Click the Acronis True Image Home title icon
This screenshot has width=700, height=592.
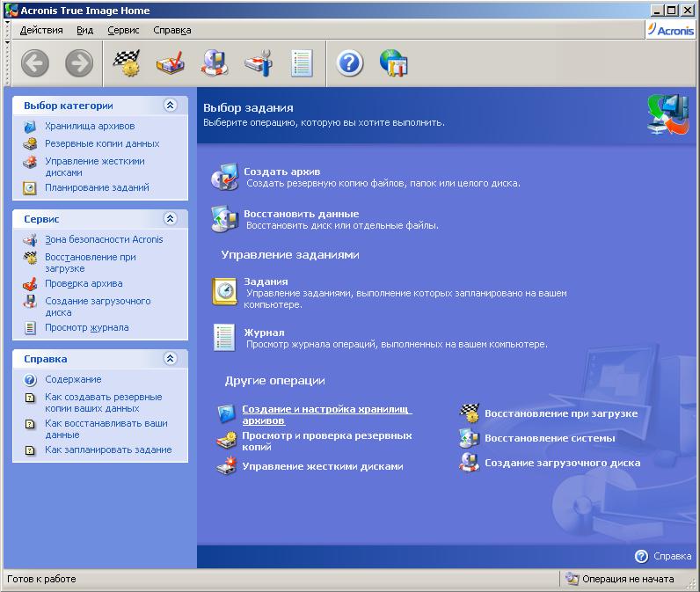click(x=11, y=11)
